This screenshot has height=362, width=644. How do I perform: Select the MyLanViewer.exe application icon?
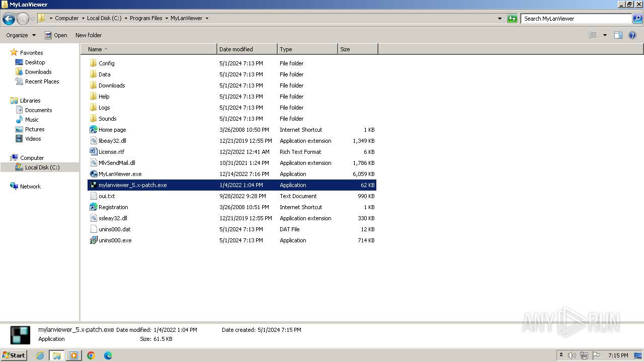click(93, 174)
